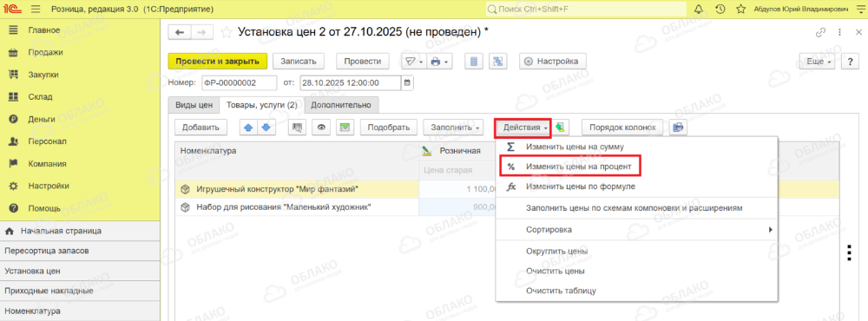The height and width of the screenshot is (321, 868).
Task: Switch to the Номенклатура window
Action: [x=80, y=311]
